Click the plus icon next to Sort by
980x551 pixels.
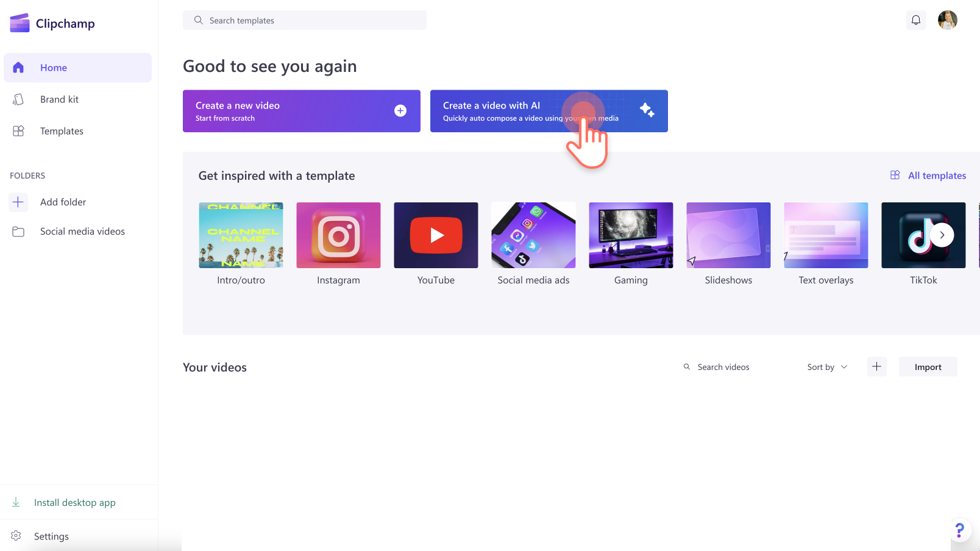pyautogui.click(x=877, y=366)
